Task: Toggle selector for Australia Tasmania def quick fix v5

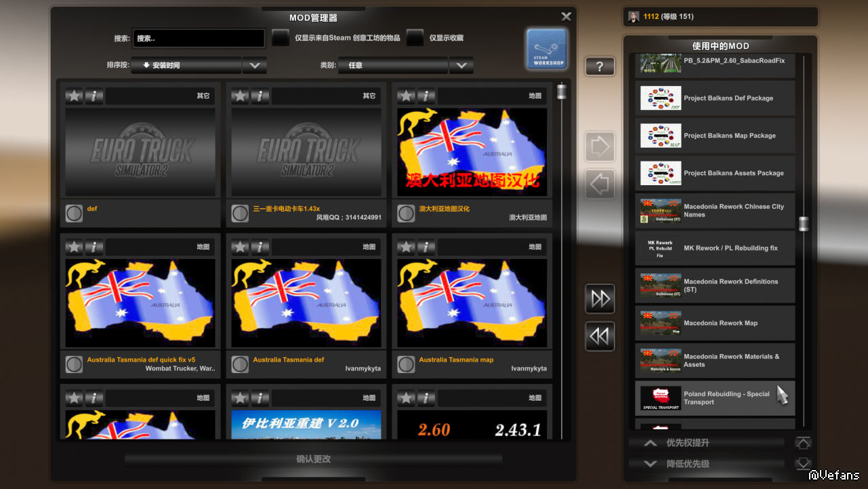Action: click(74, 364)
